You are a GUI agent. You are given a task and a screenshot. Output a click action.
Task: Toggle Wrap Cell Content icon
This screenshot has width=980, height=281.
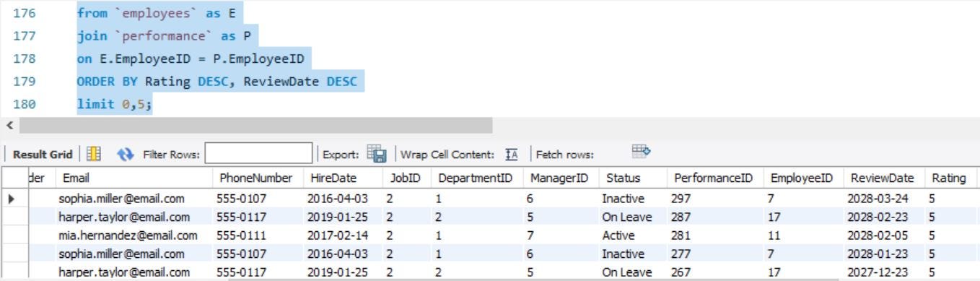(x=512, y=155)
